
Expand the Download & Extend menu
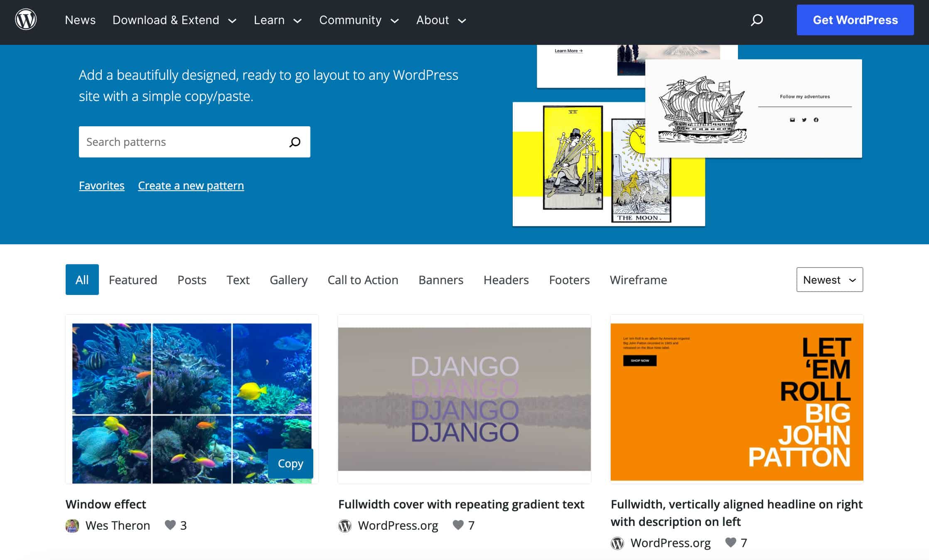174,20
